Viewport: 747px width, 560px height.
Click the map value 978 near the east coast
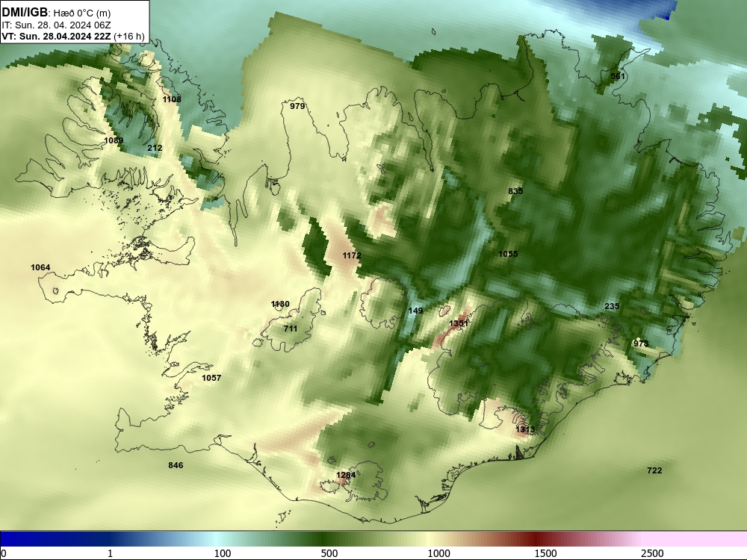point(641,343)
